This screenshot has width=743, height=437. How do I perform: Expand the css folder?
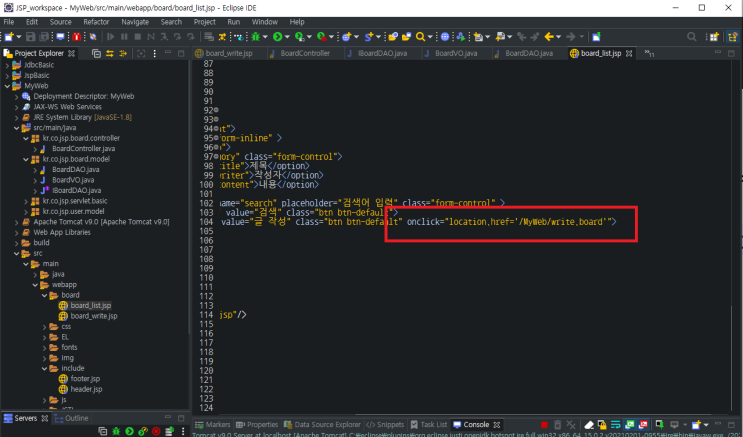pos(45,327)
